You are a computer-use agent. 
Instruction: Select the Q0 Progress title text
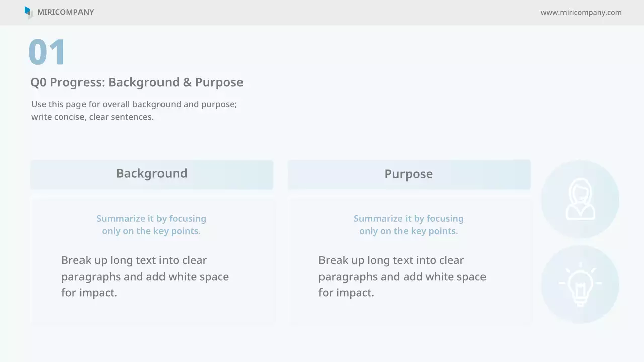pyautogui.click(x=137, y=82)
